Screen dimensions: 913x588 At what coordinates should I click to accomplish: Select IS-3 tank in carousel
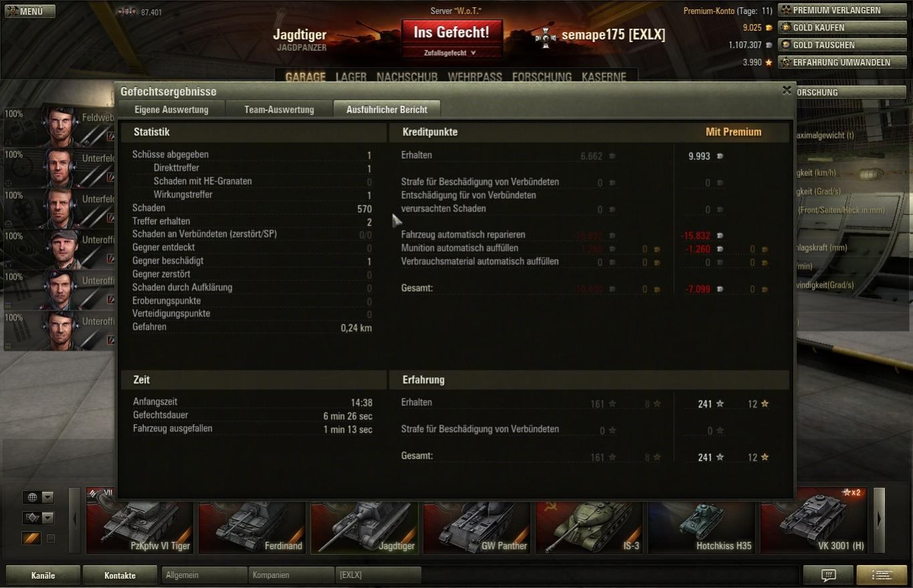coord(589,520)
